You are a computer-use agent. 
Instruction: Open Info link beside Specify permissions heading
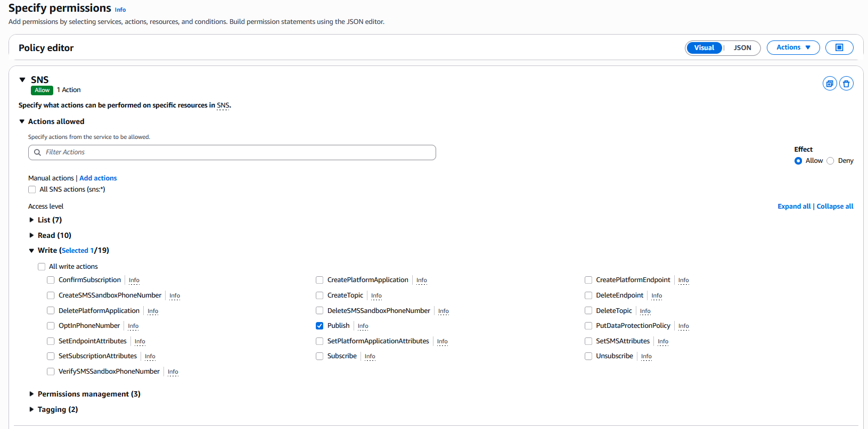pos(120,10)
